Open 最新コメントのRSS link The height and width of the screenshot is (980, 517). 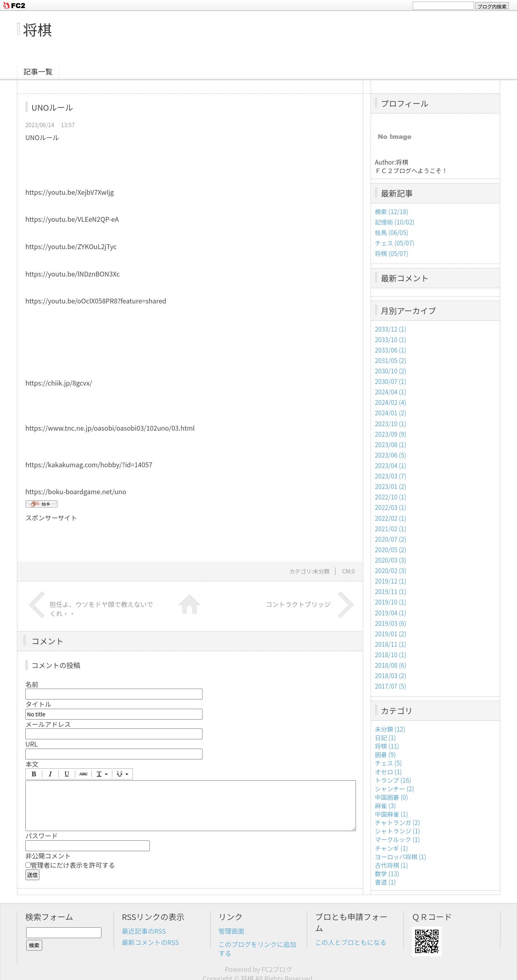[150, 943]
